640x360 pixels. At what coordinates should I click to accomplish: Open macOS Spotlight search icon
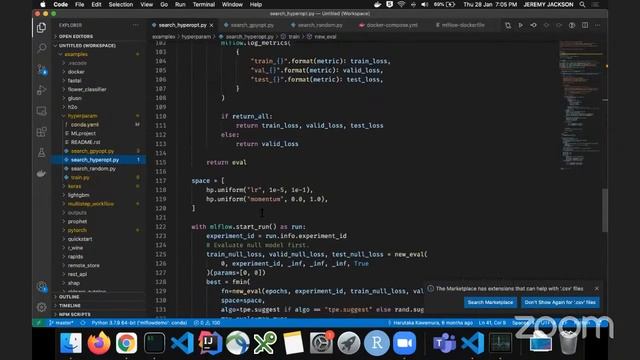tap(582, 4)
